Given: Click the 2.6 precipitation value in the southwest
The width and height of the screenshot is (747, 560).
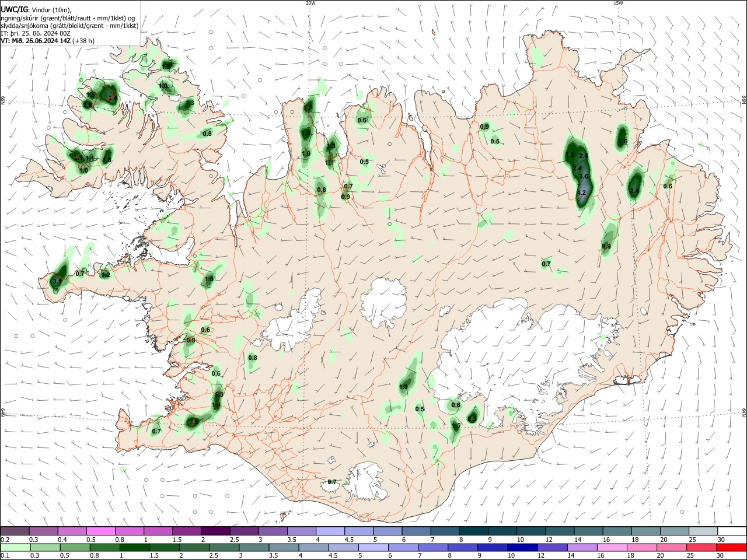Looking at the screenshot, I should tap(194, 421).
